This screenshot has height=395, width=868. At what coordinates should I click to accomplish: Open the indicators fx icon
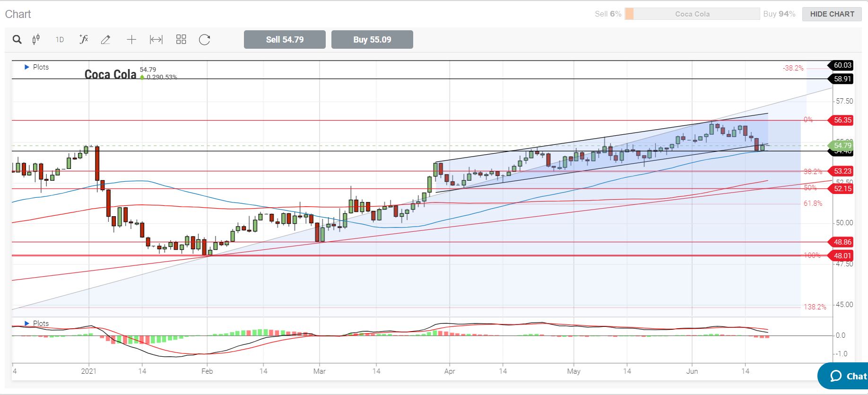point(84,39)
